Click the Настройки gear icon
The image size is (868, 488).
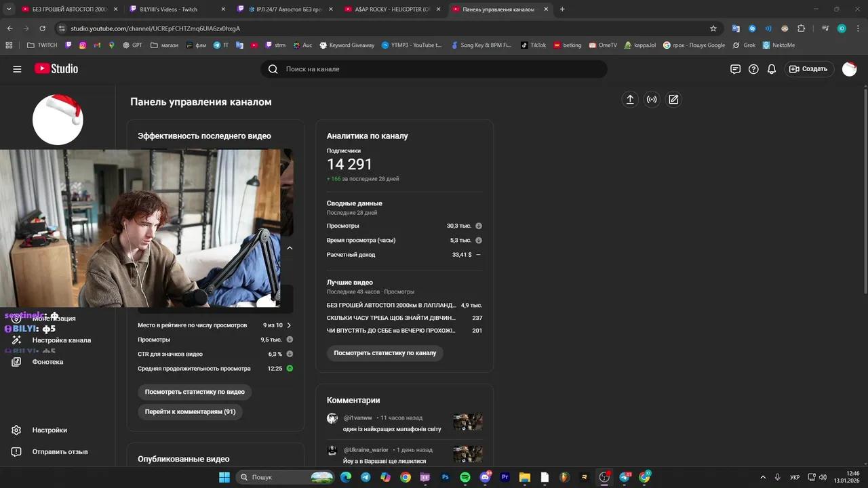point(16,430)
